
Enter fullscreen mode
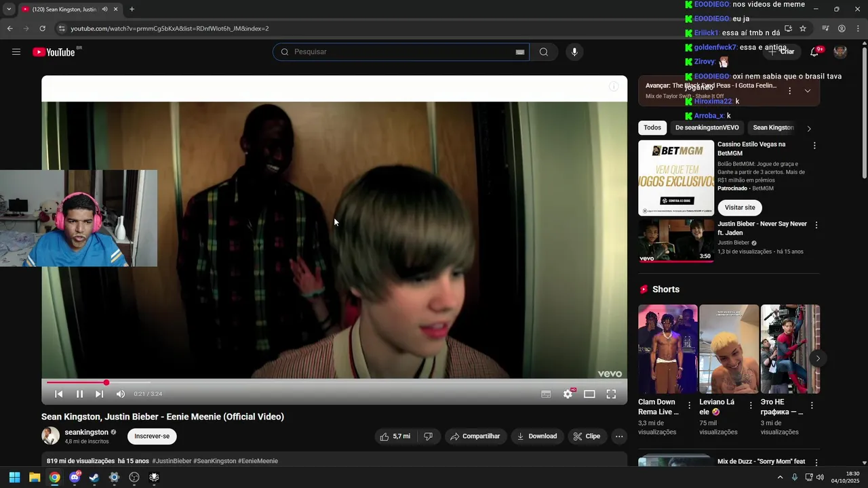pyautogui.click(x=611, y=394)
